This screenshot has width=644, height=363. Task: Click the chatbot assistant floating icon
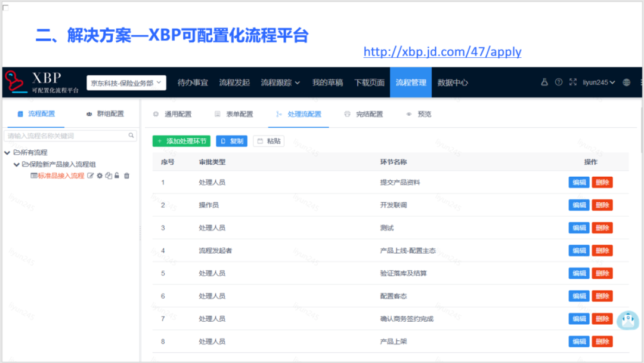627,320
